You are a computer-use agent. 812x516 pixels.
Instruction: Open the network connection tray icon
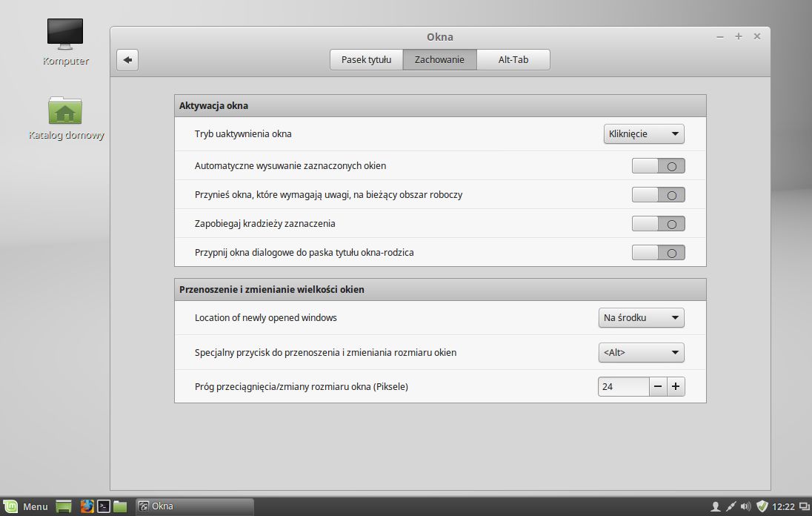pos(731,506)
